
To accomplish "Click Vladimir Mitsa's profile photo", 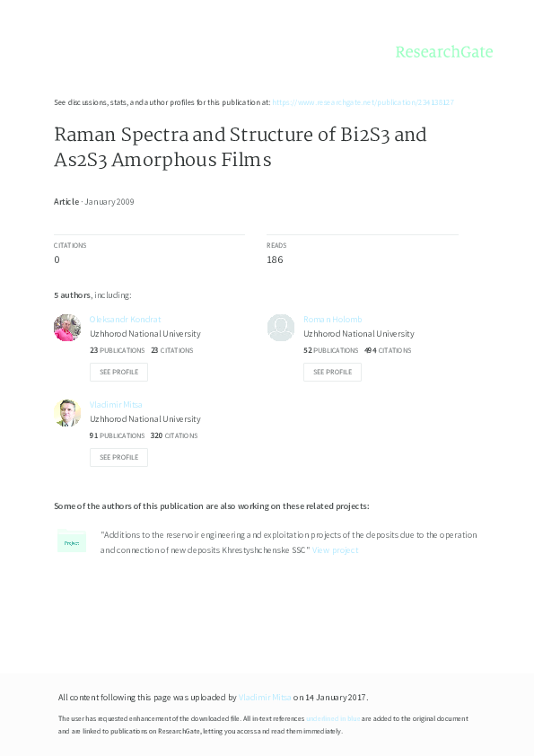I will point(67,412).
